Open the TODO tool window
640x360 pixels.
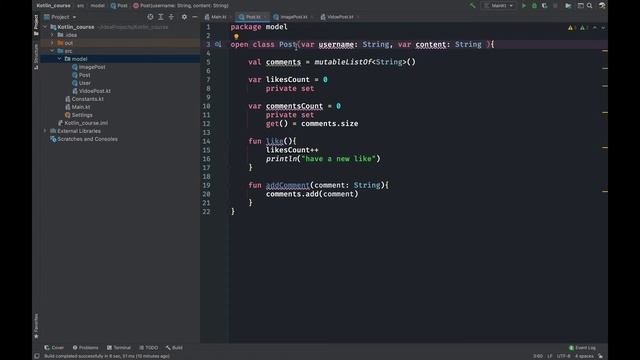coord(148,348)
